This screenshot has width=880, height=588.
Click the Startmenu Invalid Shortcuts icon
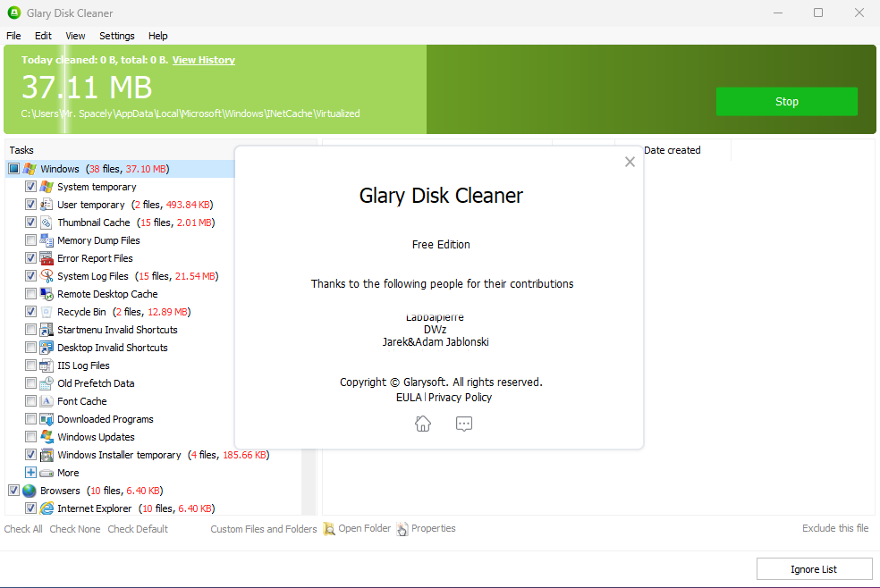(x=47, y=330)
